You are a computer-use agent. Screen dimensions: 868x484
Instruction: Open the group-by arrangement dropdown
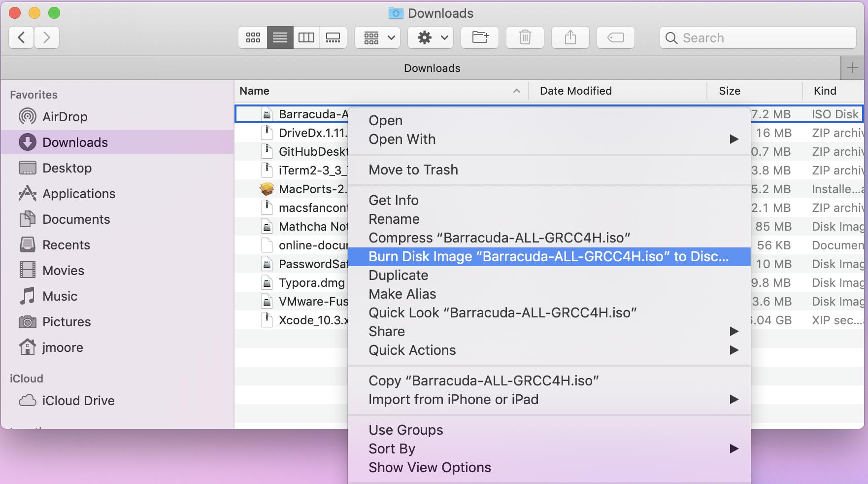pos(377,37)
